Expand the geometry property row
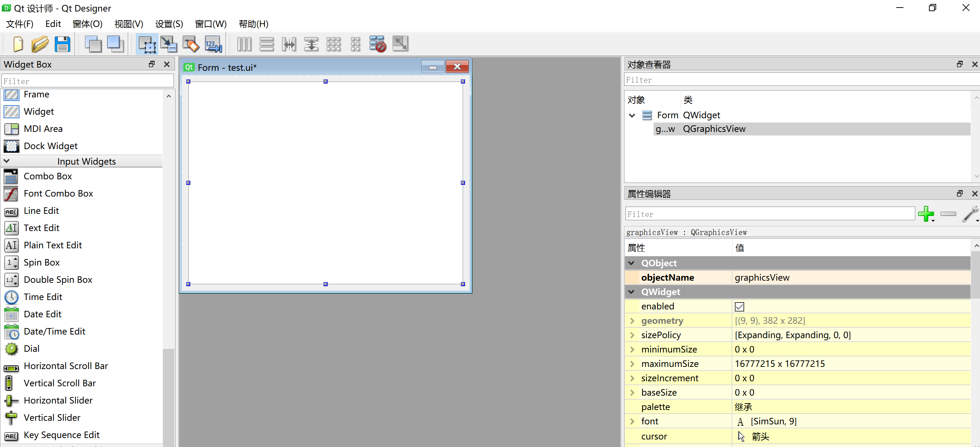Screen dimensions: 980x447 click(632, 321)
